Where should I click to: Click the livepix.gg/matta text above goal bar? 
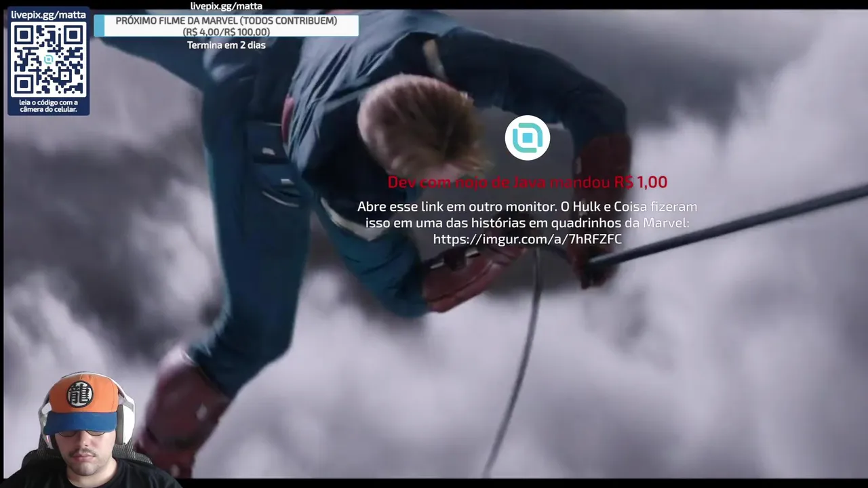(226, 6)
